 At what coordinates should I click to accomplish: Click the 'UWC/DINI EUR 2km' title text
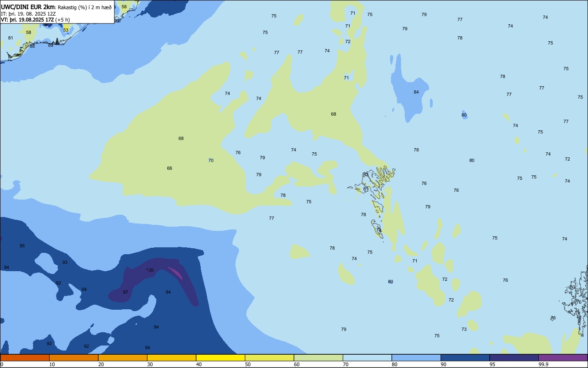[x=28, y=7]
